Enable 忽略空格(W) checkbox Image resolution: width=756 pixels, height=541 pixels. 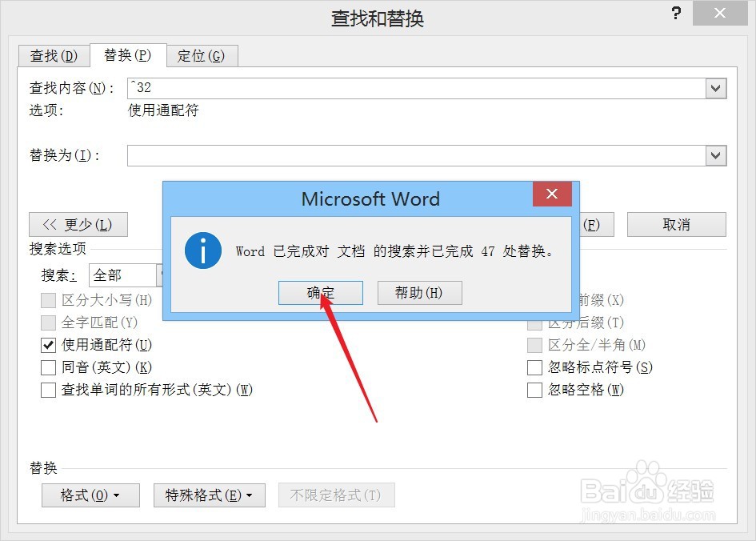(534, 390)
